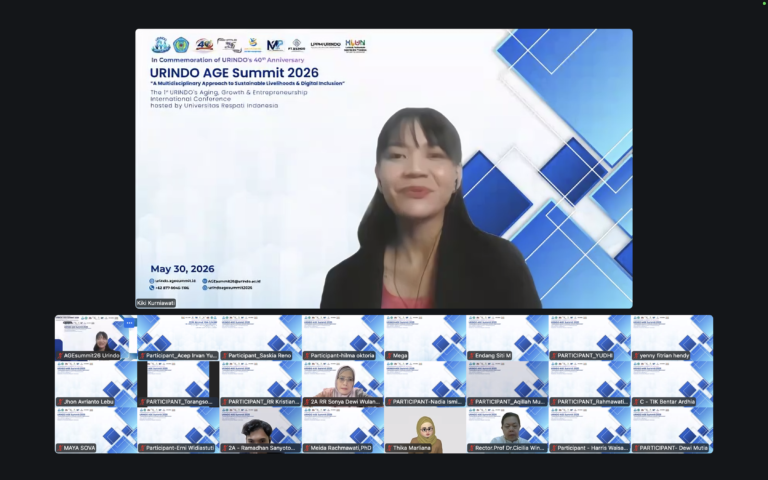The width and height of the screenshot is (768, 480).
Task: Open the three-dot menu on AGEsummit26 Urindo tile
Action: [x=129, y=323]
